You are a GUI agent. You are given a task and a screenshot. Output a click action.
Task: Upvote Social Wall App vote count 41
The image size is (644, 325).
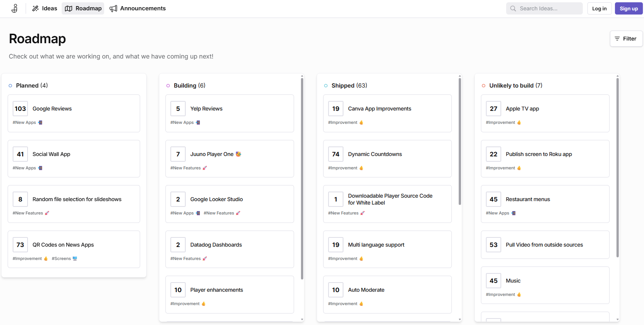pos(20,154)
